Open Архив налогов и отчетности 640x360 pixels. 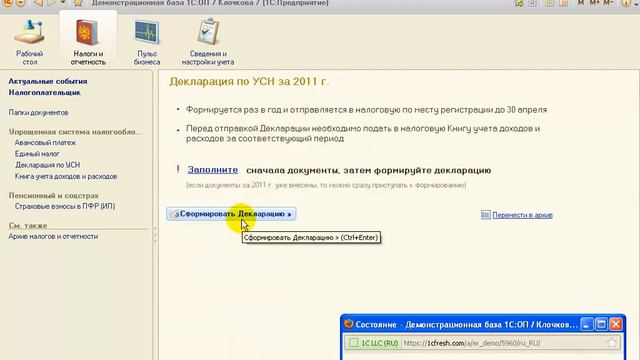[x=53, y=236]
